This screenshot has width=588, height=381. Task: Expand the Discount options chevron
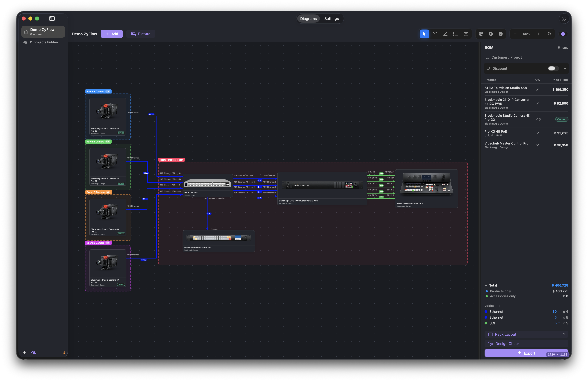tap(565, 68)
